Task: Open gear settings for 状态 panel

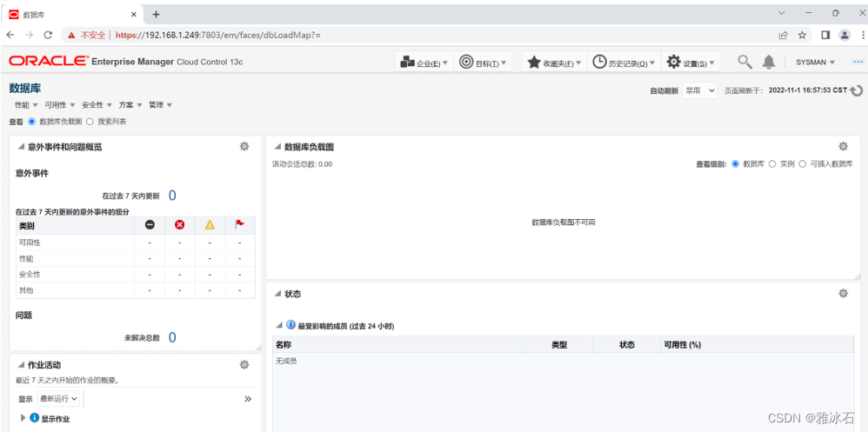Action: click(x=843, y=294)
